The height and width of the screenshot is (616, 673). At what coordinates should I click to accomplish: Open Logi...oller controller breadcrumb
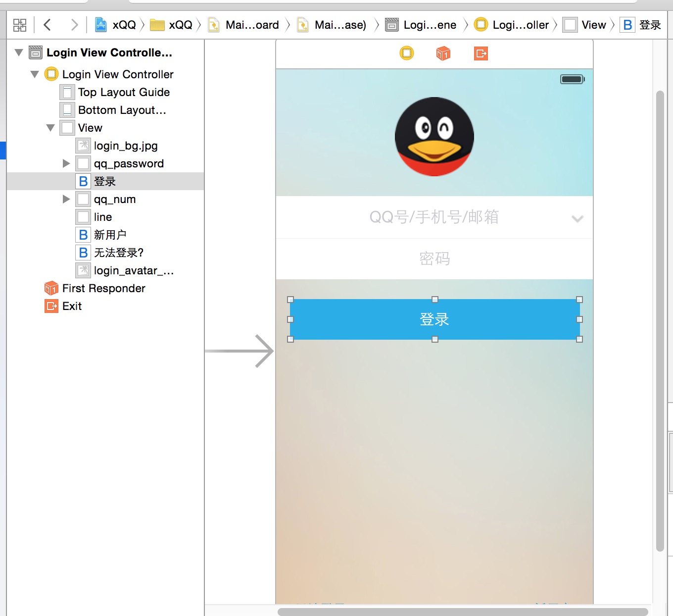pos(512,25)
